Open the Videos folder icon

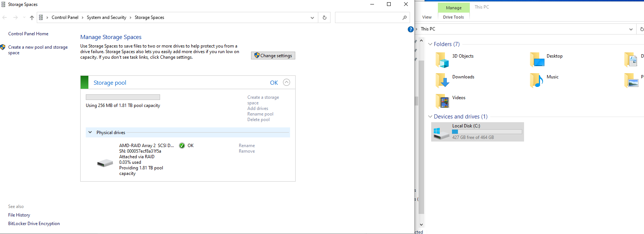pyautogui.click(x=442, y=101)
